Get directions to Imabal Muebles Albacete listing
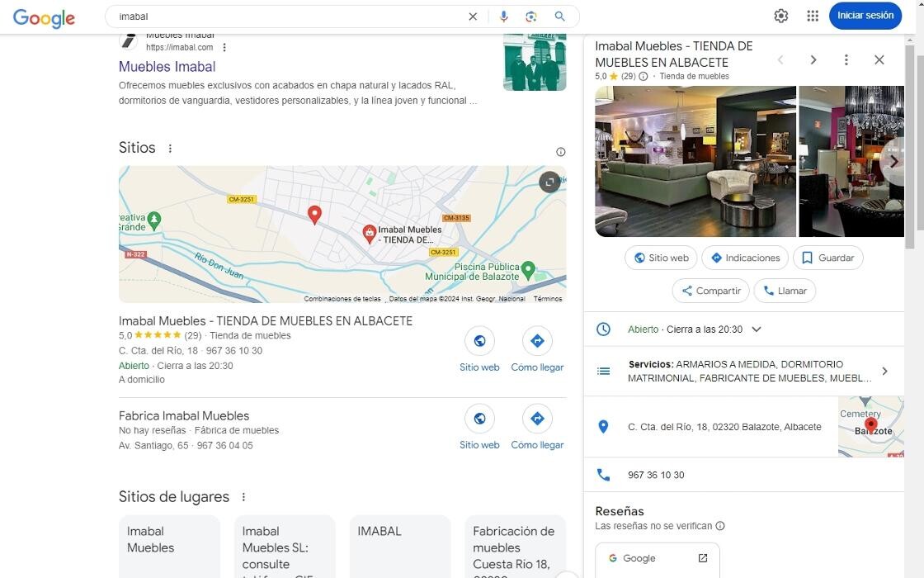Screen dimensions: 924x578 point(537,341)
